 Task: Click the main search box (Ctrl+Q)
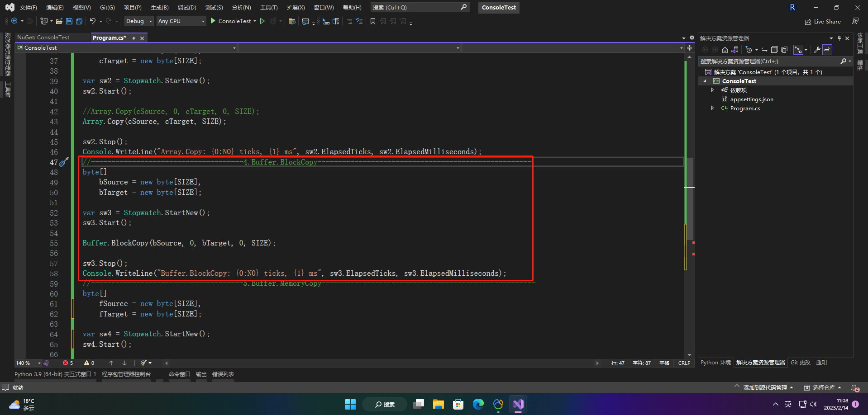420,7
